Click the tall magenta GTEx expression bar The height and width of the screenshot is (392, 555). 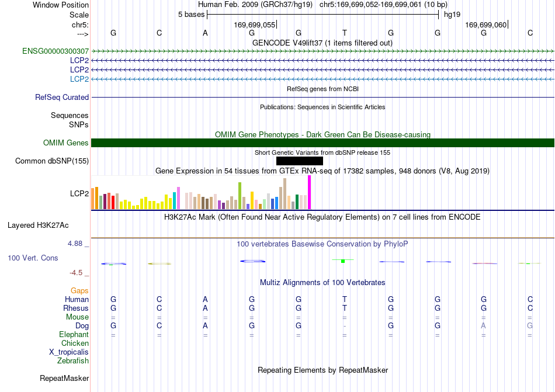(310, 192)
